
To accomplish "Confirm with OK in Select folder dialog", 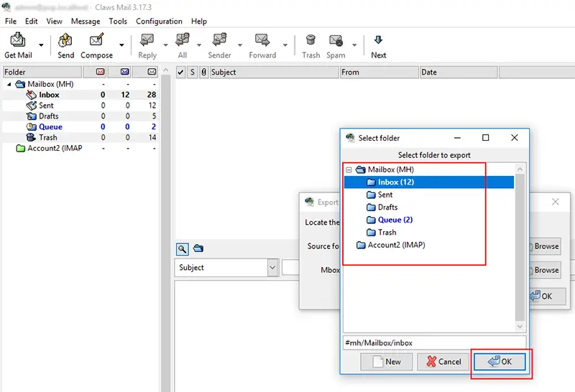I will (500, 362).
